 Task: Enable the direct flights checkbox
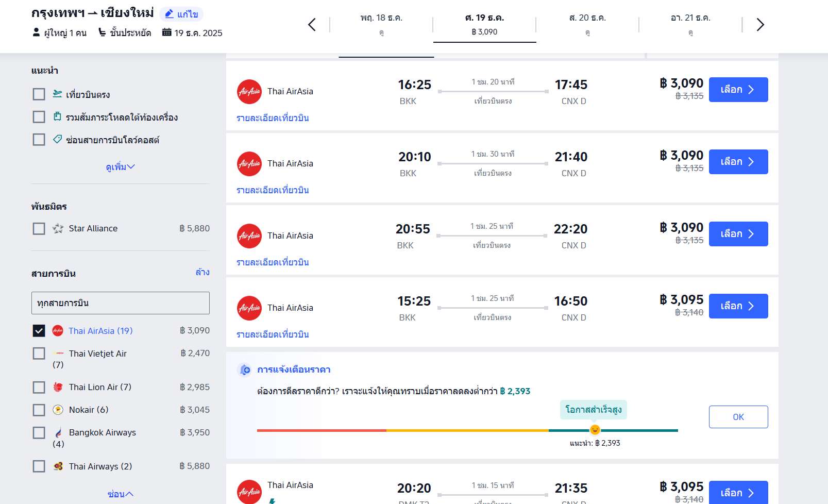coord(39,94)
